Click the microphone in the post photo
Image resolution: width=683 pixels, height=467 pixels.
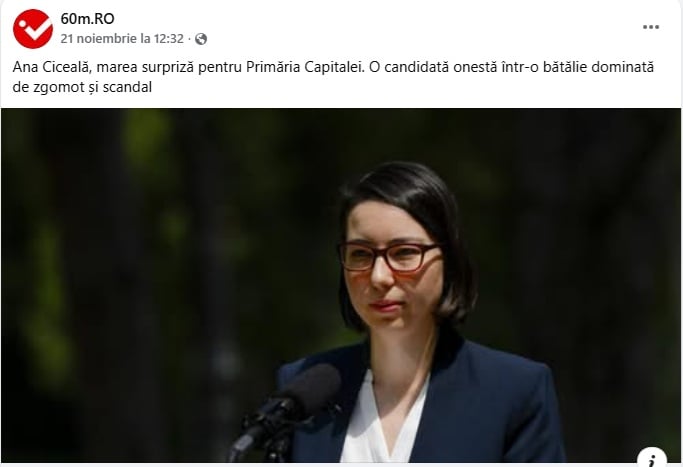(x=286, y=409)
